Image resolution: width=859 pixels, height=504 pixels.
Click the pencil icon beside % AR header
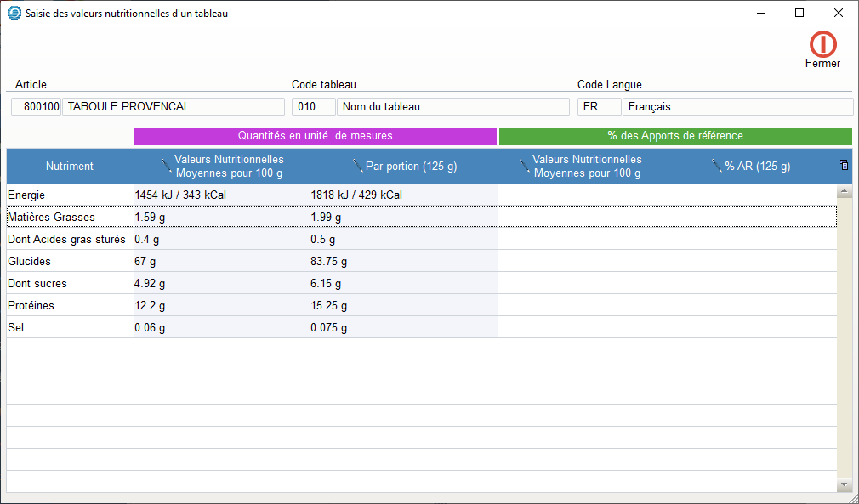[x=717, y=166]
